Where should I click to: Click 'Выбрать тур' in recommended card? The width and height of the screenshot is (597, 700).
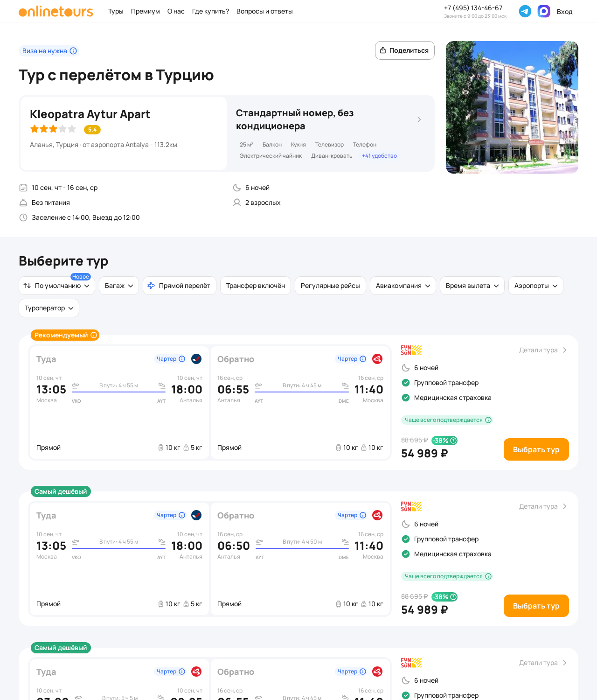point(536,449)
